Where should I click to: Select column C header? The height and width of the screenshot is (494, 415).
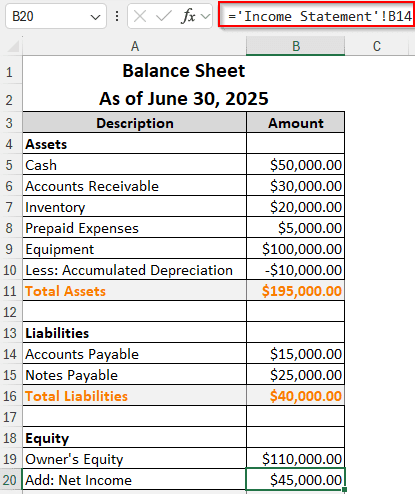click(x=377, y=46)
